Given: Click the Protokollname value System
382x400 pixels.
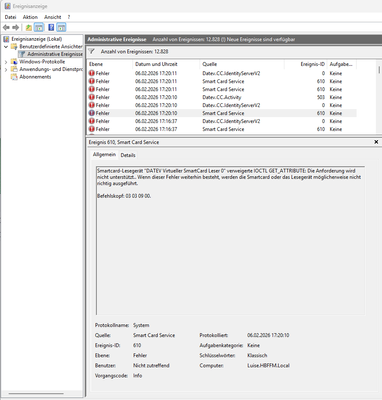Looking at the screenshot, I should coord(141,325).
